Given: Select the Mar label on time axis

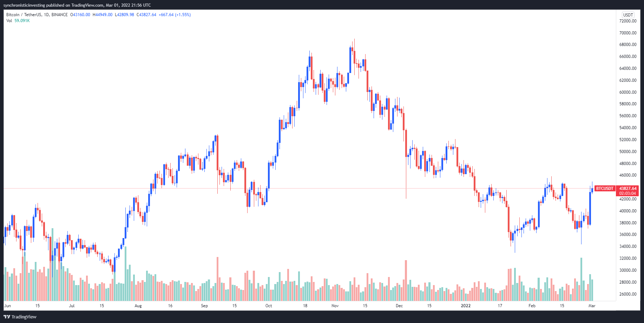Looking at the screenshot, I should pos(592,306).
